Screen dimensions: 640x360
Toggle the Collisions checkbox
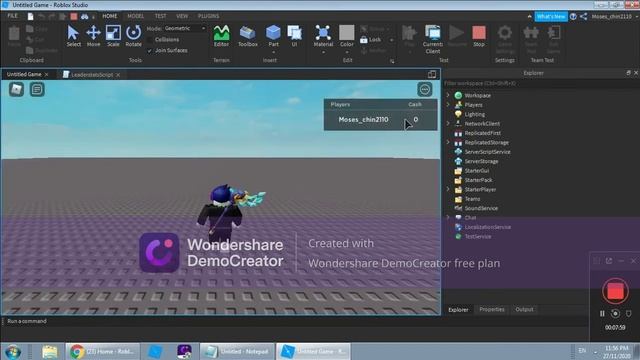tap(150, 40)
